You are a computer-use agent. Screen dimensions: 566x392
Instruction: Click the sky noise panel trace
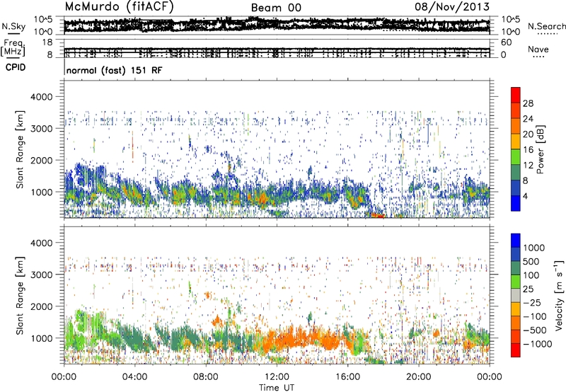click(x=277, y=25)
